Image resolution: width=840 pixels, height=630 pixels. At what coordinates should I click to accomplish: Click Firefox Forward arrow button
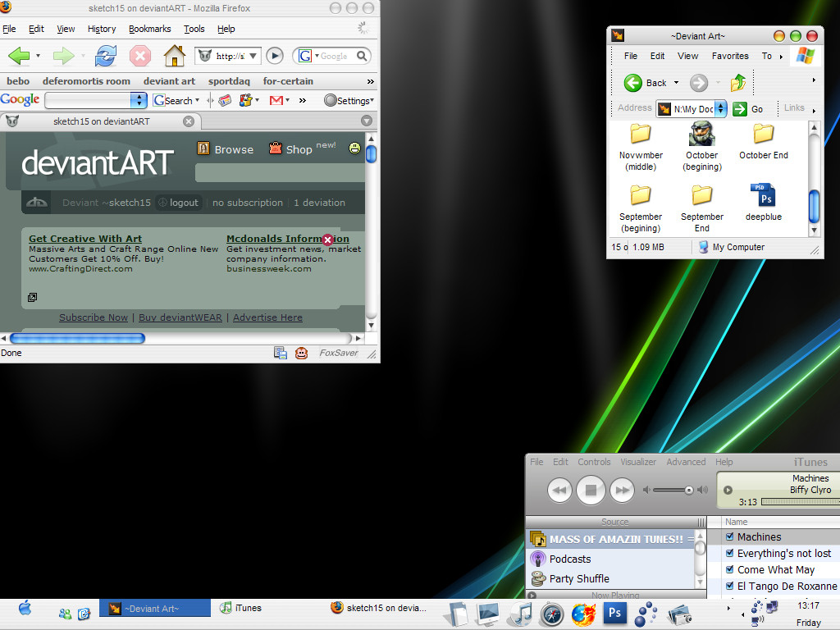pyautogui.click(x=63, y=56)
